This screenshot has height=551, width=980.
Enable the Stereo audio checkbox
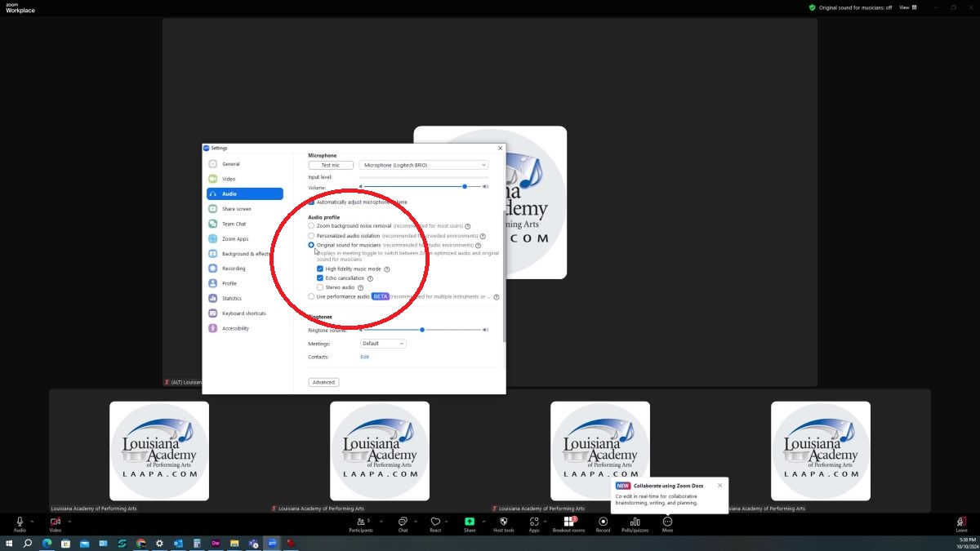coord(320,287)
